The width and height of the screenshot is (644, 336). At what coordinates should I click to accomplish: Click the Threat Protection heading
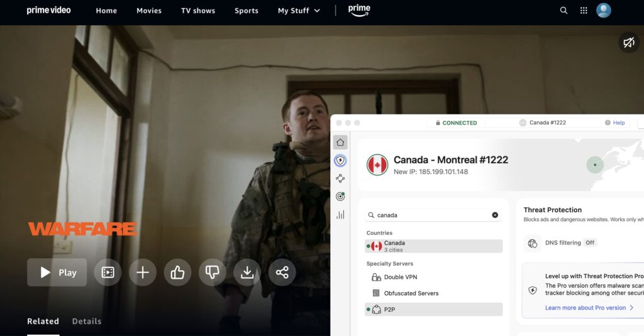click(552, 210)
